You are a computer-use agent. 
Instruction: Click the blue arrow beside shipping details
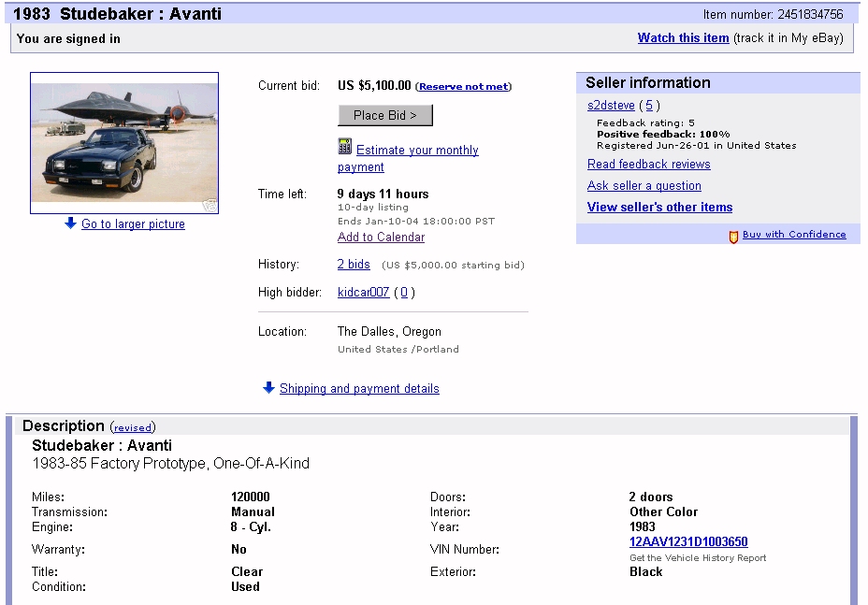click(268, 387)
